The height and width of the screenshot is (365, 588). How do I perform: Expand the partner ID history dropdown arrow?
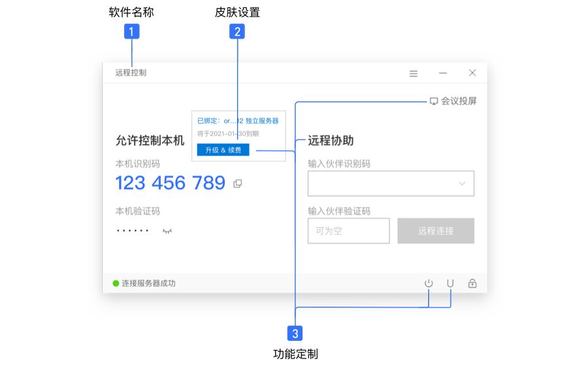(x=462, y=183)
